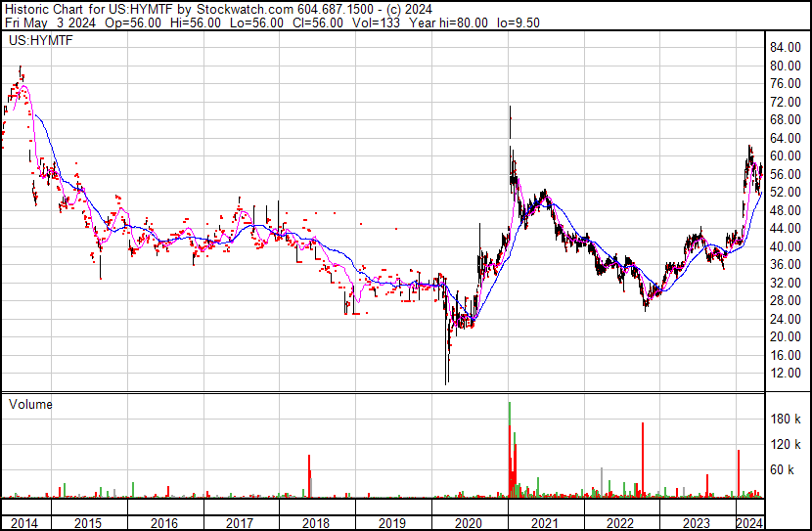This screenshot has height=531, width=812.
Task: Click the 84.00 price axis label
Action: pos(786,48)
